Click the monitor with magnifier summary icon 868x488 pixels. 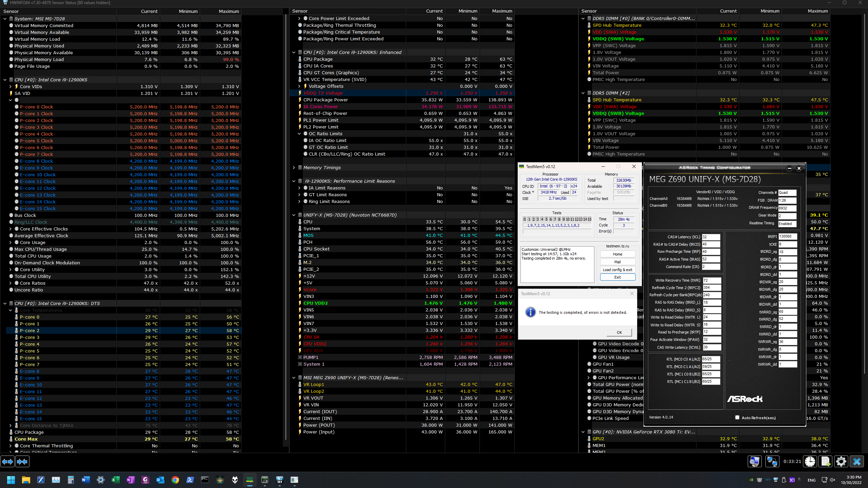[755, 462]
